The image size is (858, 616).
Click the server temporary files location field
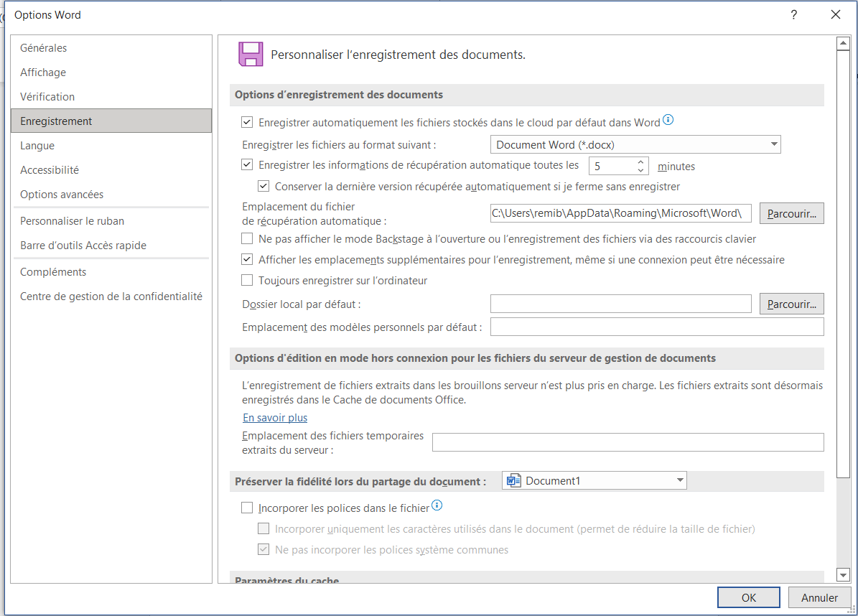(628, 442)
